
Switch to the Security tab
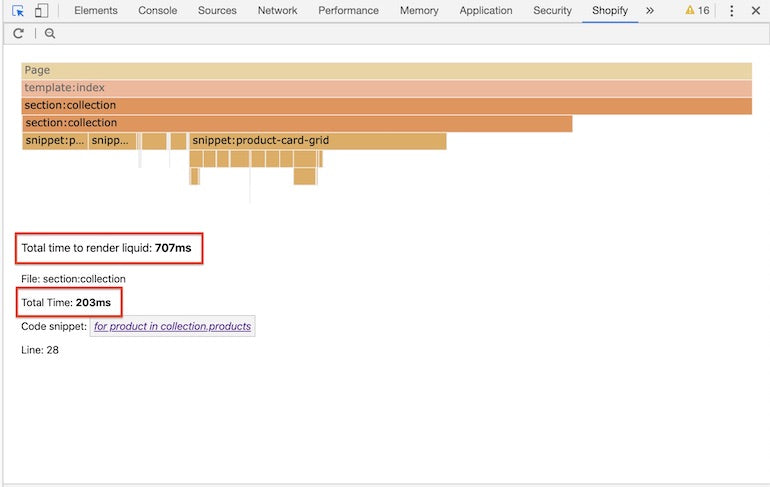pyautogui.click(x=552, y=10)
